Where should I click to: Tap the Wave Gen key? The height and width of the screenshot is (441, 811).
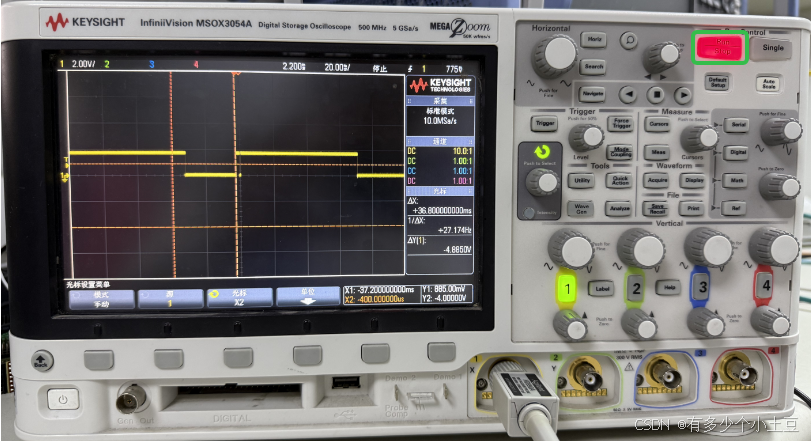coord(581,208)
